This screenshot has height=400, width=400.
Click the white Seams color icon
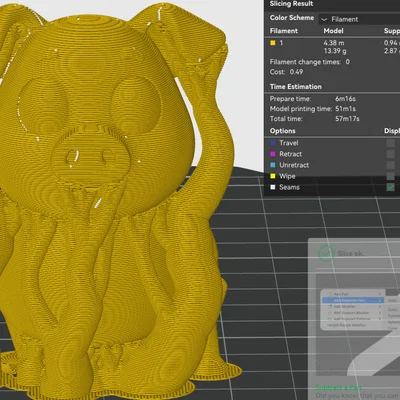pos(273,187)
